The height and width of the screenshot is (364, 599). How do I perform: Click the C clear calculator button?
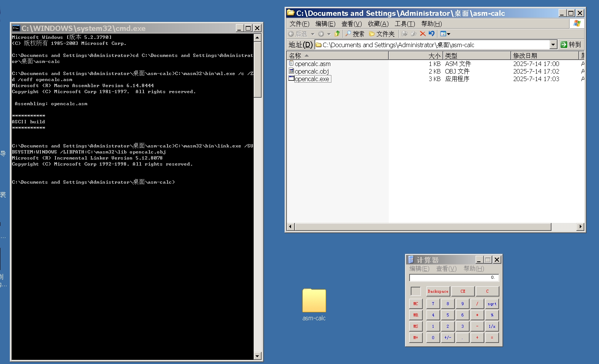click(x=487, y=291)
